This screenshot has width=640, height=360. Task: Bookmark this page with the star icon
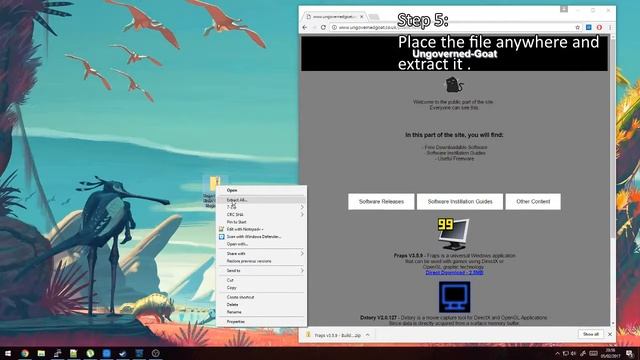tap(577, 27)
